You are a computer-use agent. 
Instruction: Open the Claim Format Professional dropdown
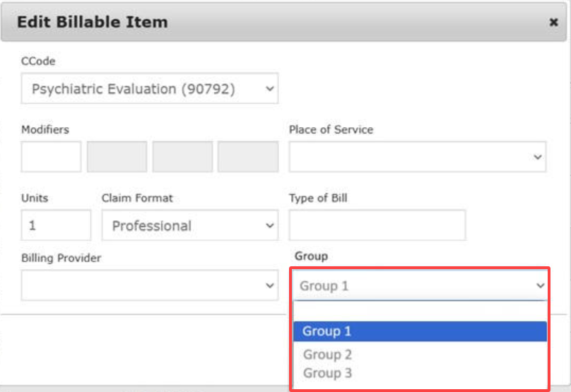click(x=189, y=226)
